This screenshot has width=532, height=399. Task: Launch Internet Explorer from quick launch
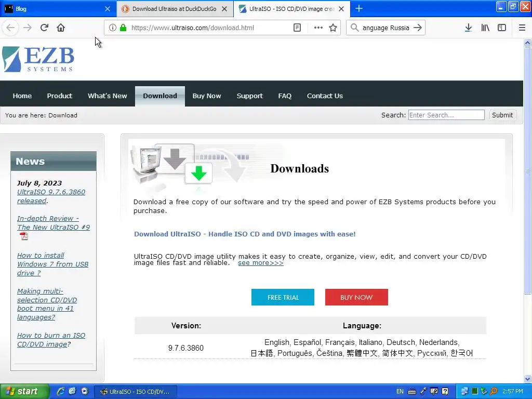pyautogui.click(x=61, y=391)
